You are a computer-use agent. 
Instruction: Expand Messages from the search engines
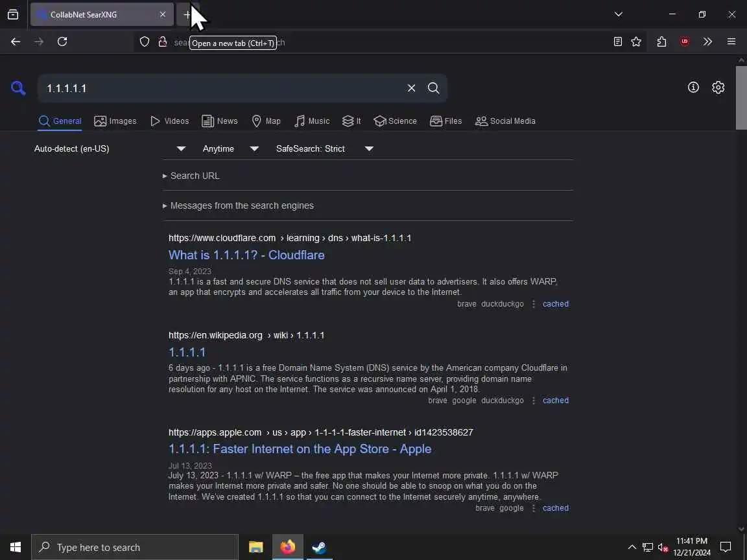point(238,205)
